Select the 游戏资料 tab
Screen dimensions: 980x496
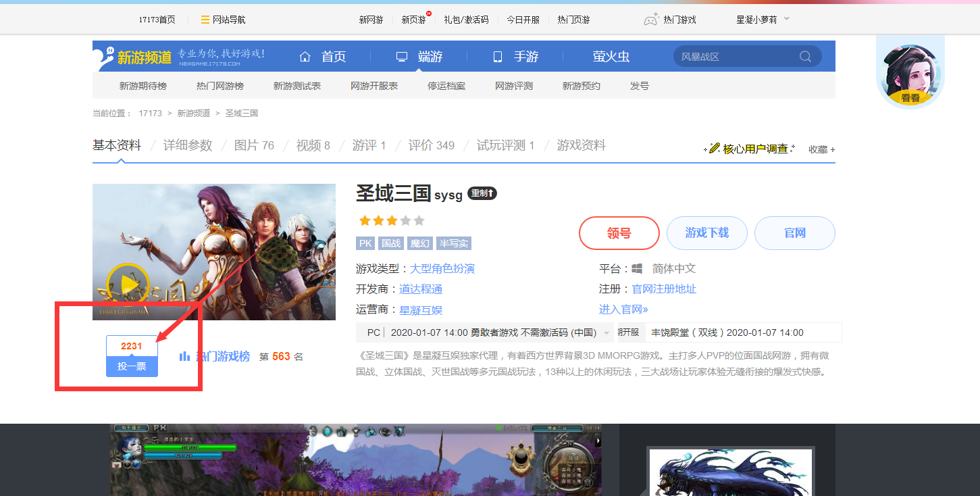click(582, 145)
